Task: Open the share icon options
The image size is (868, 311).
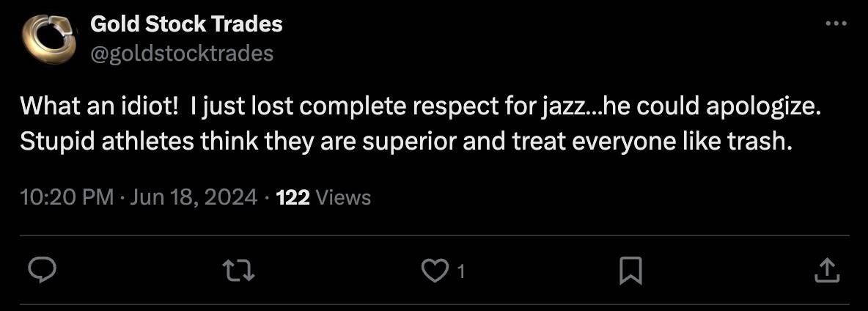Action: 826,271
